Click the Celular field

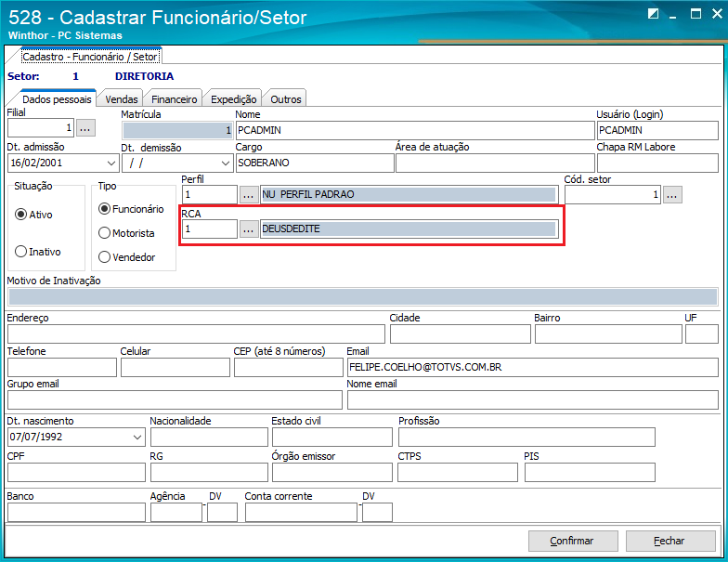coord(175,368)
